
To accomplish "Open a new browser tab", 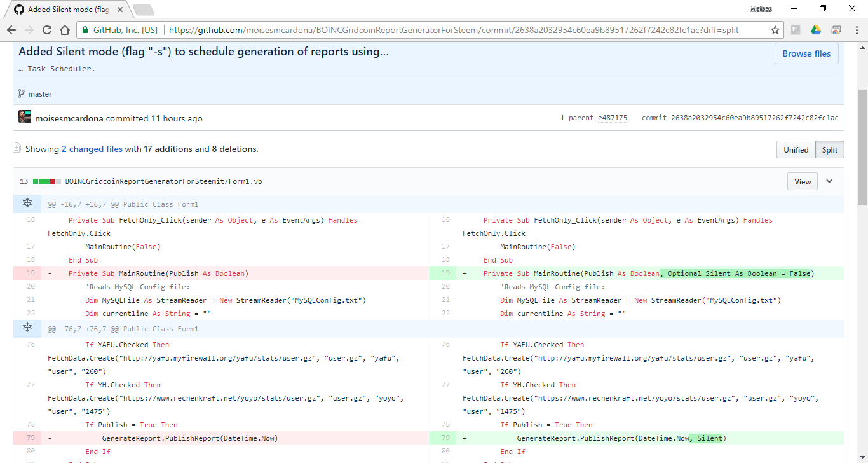I will [x=144, y=10].
